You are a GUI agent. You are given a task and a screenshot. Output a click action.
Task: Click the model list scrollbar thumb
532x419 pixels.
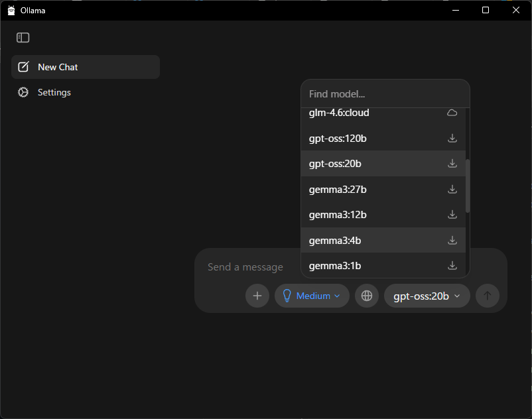coord(468,186)
